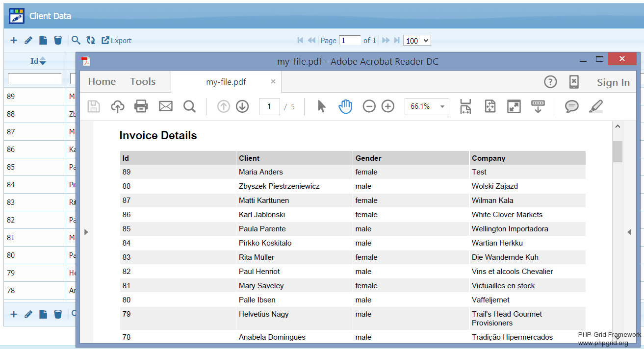The image size is (644, 349).
Task: Click the grid refresh icon
Action: pos(91,41)
